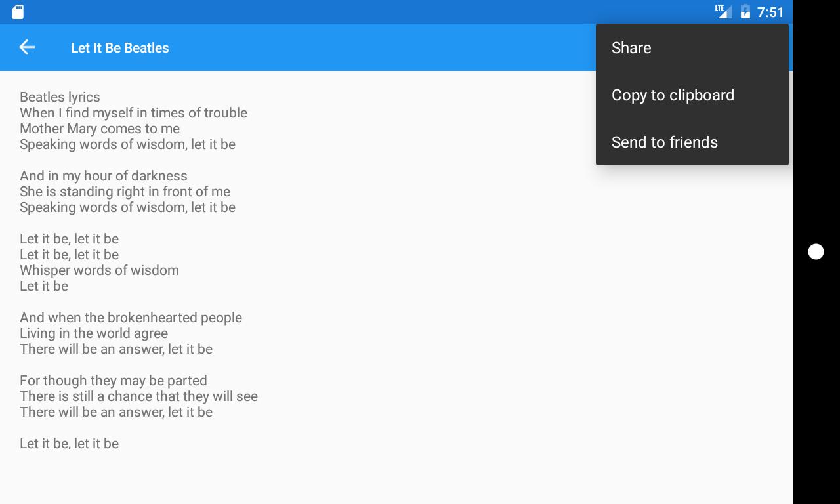Tap the 'And in my hour of darkness' line
Screen dimensions: 840x504
point(104,176)
